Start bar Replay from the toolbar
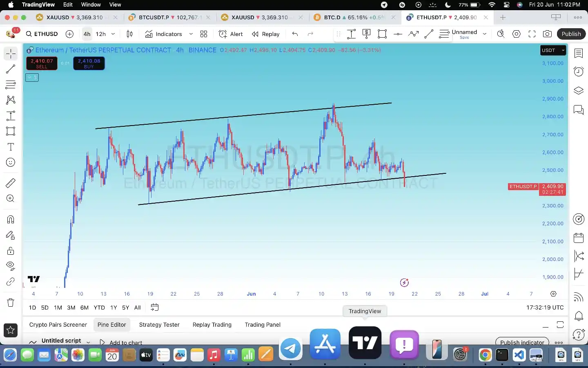588x368 pixels. tap(266, 34)
